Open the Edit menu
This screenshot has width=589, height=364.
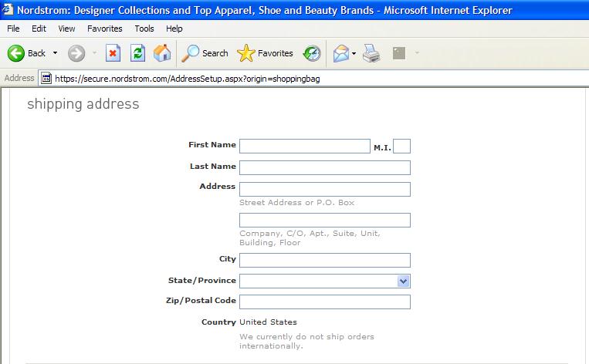click(x=39, y=29)
